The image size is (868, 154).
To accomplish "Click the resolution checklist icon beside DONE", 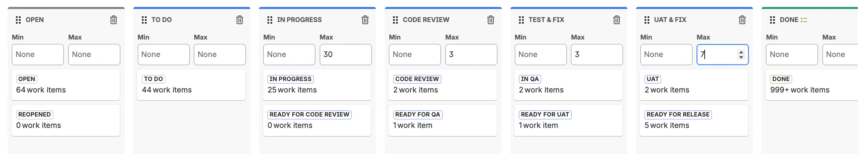I will point(804,20).
